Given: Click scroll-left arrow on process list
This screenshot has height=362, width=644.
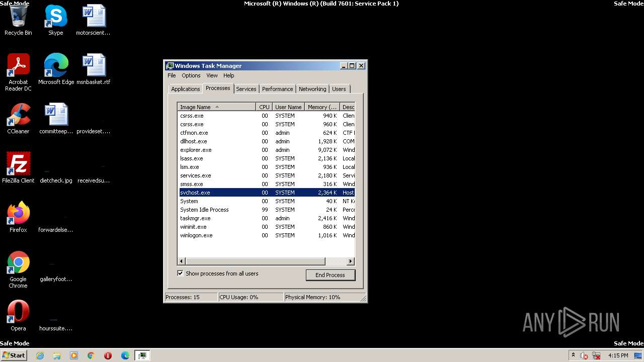Looking at the screenshot, I should [182, 261].
